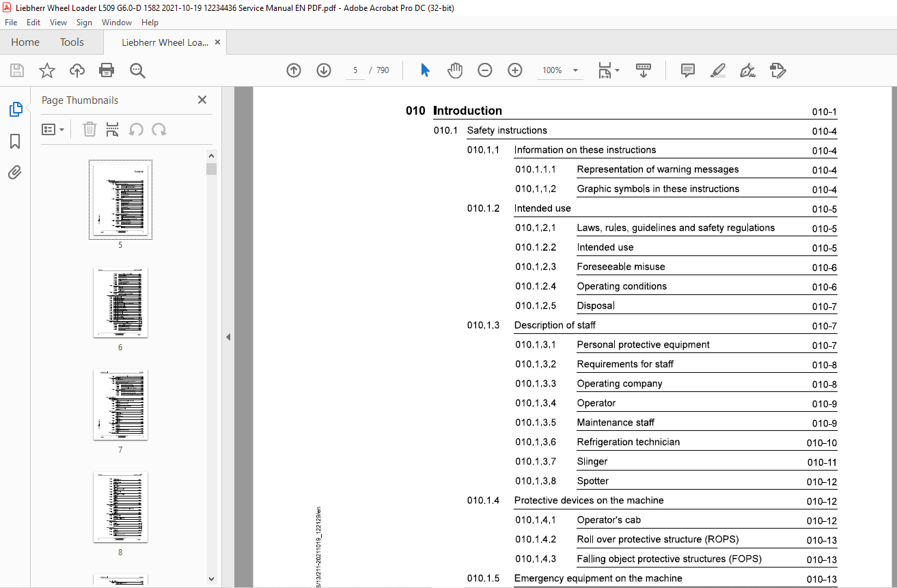The height and width of the screenshot is (588, 897).
Task: Click the Save file icon
Action: point(17,70)
